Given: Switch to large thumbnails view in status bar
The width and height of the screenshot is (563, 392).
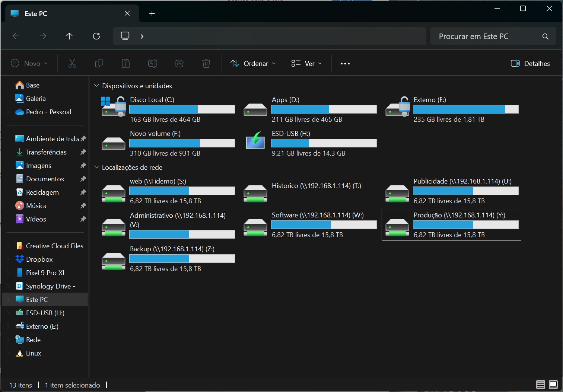Looking at the screenshot, I should point(553,385).
